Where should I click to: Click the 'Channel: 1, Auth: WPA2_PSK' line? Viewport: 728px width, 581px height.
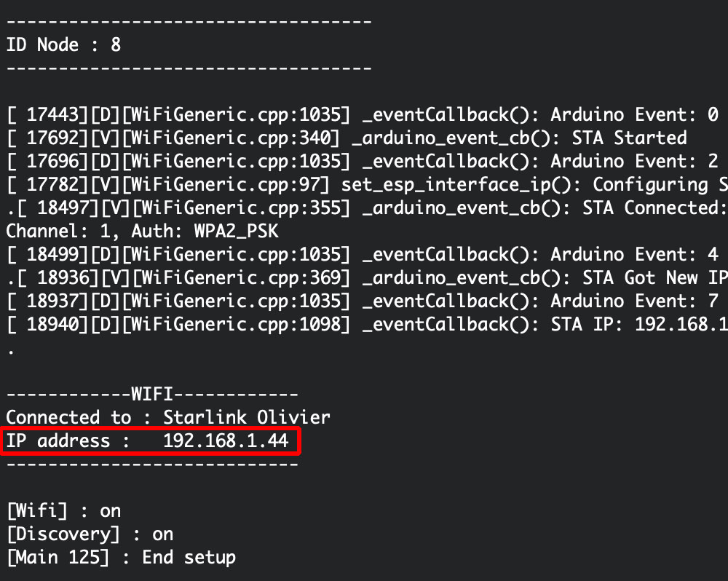click(x=143, y=232)
